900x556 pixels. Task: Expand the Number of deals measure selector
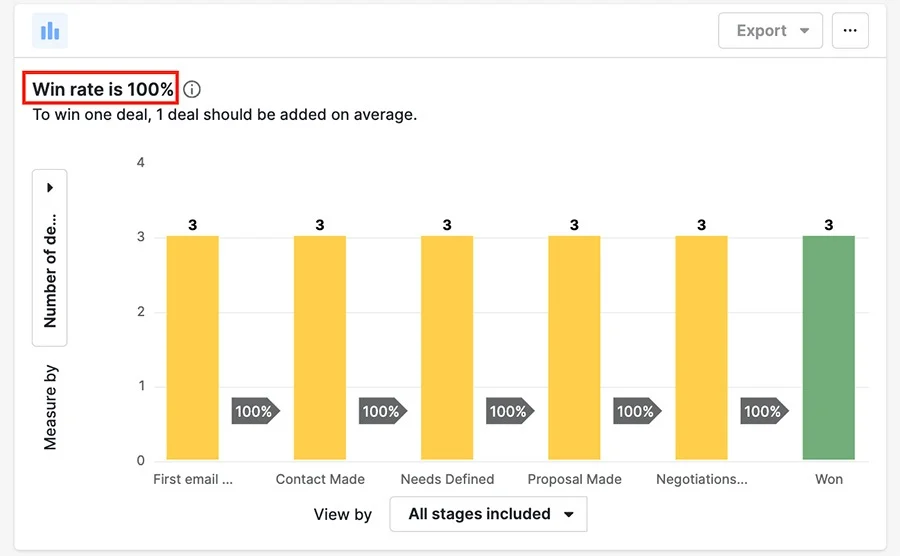point(50,258)
